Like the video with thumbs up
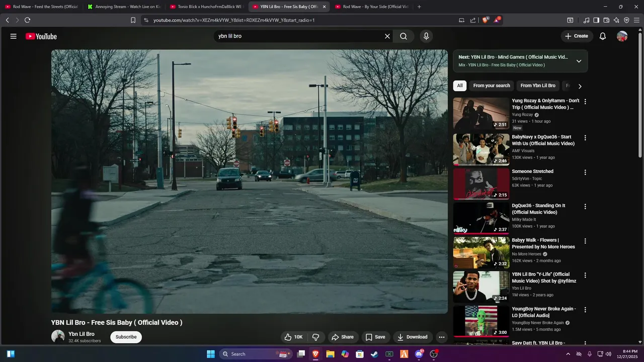 point(293,337)
